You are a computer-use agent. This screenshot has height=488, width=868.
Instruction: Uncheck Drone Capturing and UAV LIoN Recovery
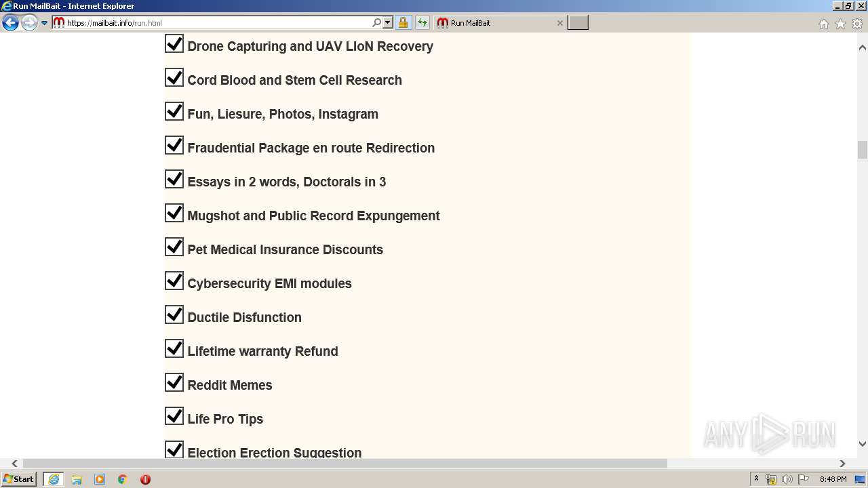coord(174,44)
